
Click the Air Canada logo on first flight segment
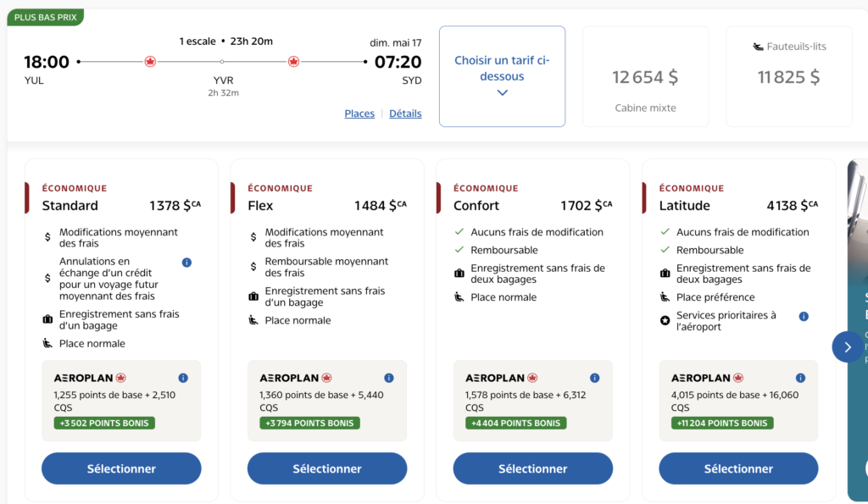click(x=150, y=62)
